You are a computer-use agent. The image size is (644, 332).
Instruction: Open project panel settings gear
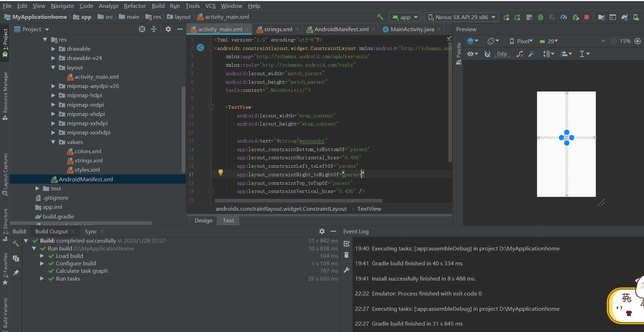pyautogui.click(x=168, y=29)
